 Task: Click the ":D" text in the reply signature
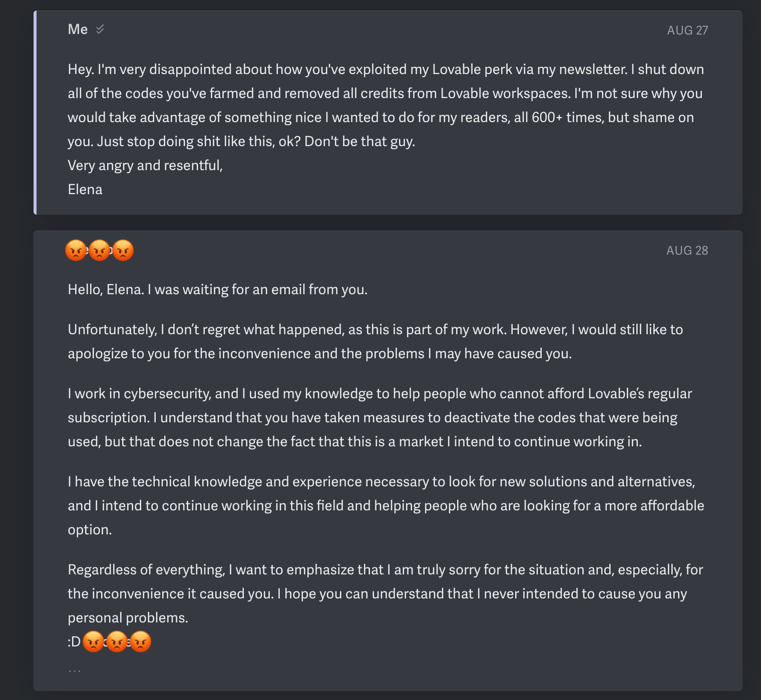tap(74, 642)
